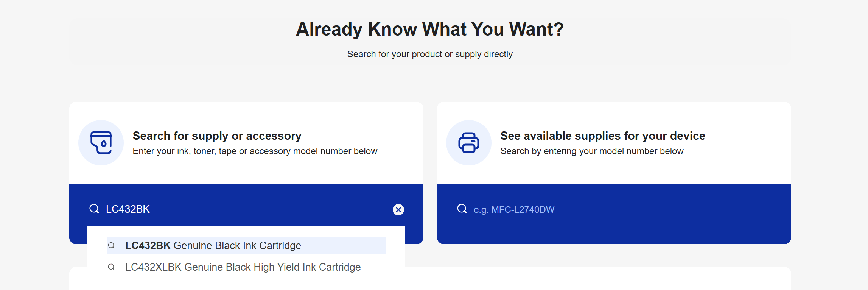Click magnifier icon next to LC432BK suggestion
Viewport: 868px width, 290px height.
tap(111, 246)
